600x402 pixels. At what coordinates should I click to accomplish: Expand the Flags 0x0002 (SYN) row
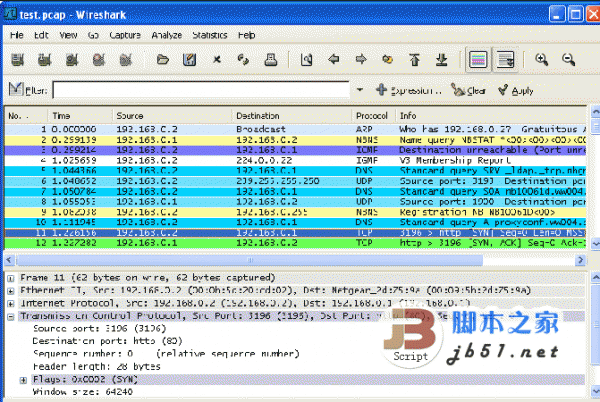point(23,380)
